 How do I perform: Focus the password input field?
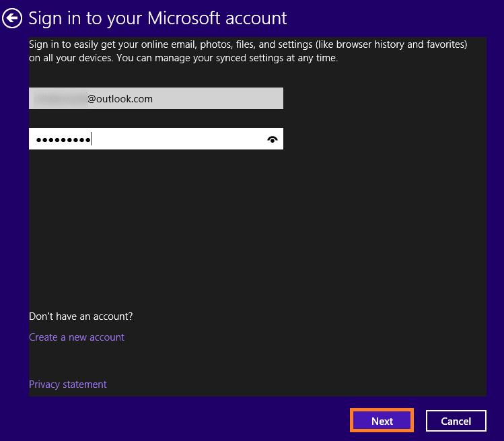point(156,139)
